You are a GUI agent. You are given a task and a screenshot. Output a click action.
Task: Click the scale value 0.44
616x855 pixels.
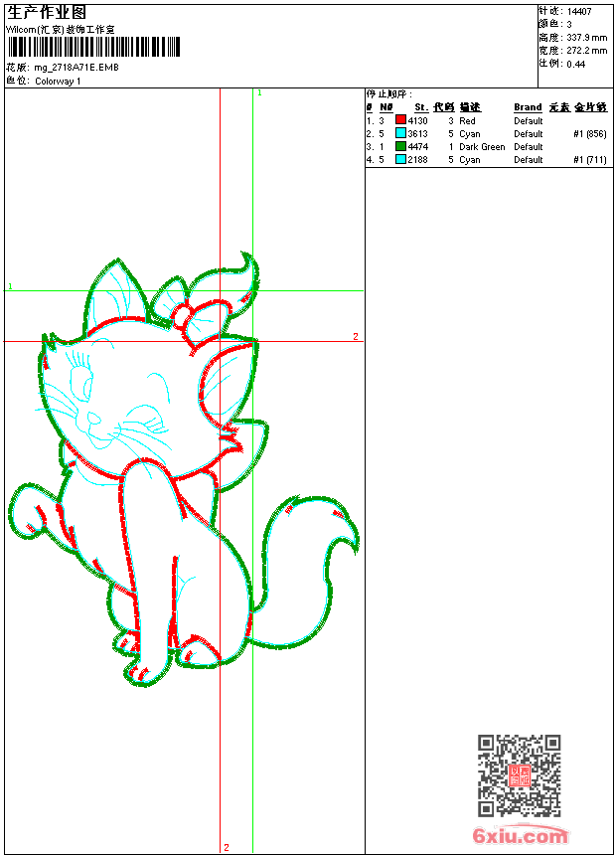coord(575,65)
